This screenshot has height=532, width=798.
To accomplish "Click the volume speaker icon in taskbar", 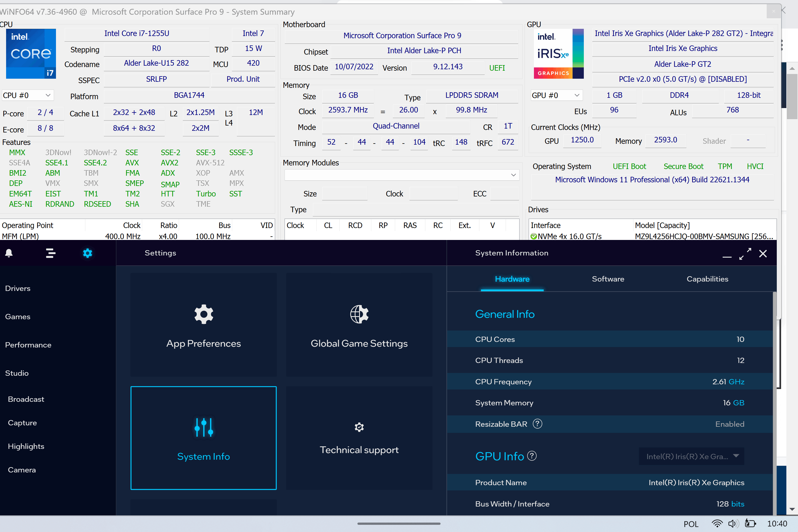I will pyautogui.click(x=733, y=523).
